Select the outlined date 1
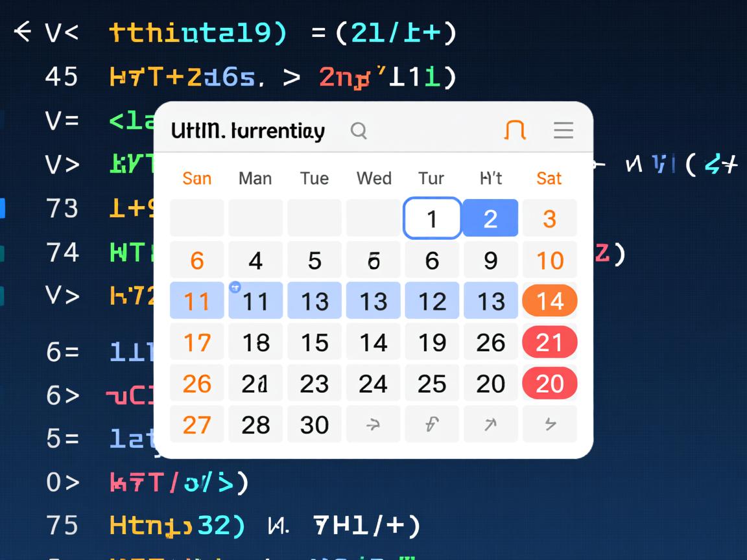Image resolution: width=747 pixels, height=560 pixels. coord(432,219)
